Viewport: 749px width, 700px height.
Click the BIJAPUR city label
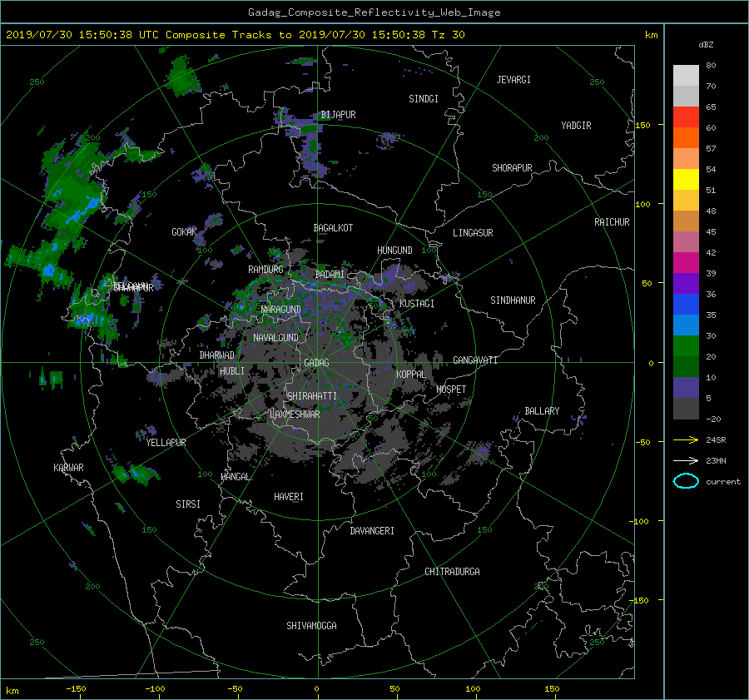click(338, 115)
